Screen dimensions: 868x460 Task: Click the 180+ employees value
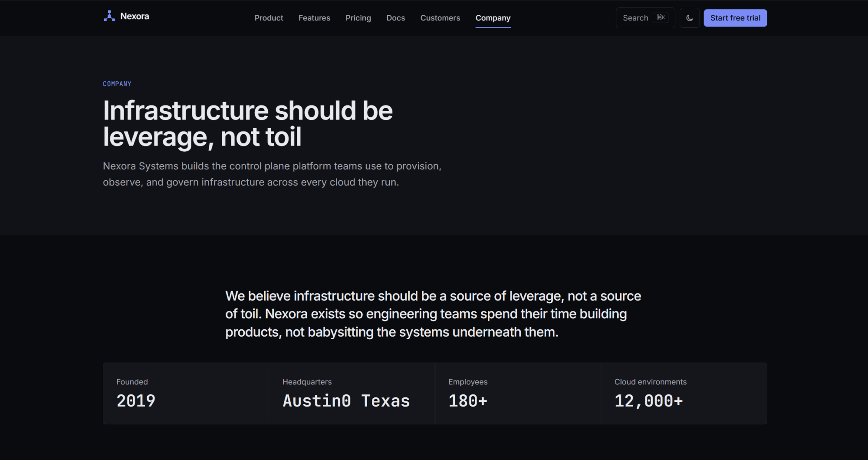pyautogui.click(x=468, y=400)
